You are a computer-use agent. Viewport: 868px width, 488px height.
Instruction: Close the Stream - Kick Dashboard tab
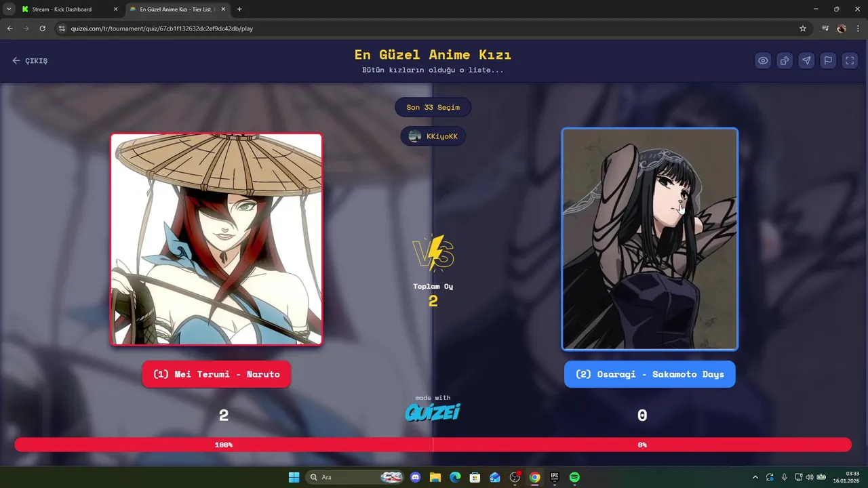115,9
